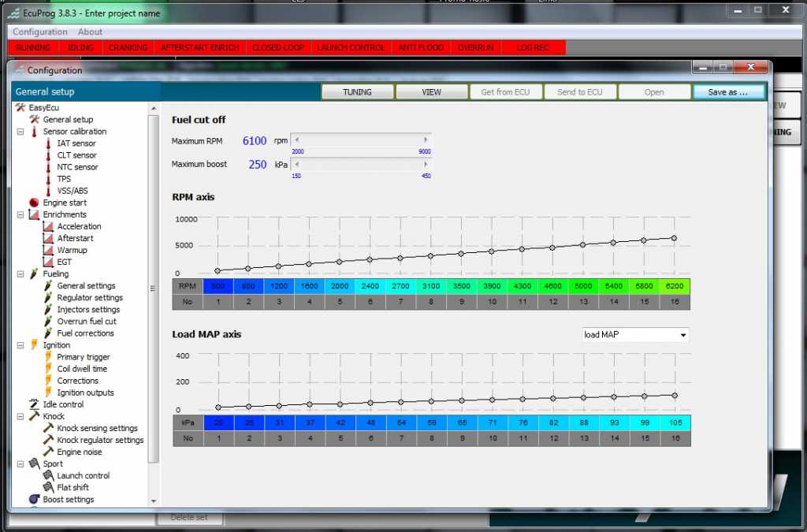Click the spark icon beside Primary trigger
This screenshot has height=532, width=807.
pyautogui.click(x=48, y=356)
